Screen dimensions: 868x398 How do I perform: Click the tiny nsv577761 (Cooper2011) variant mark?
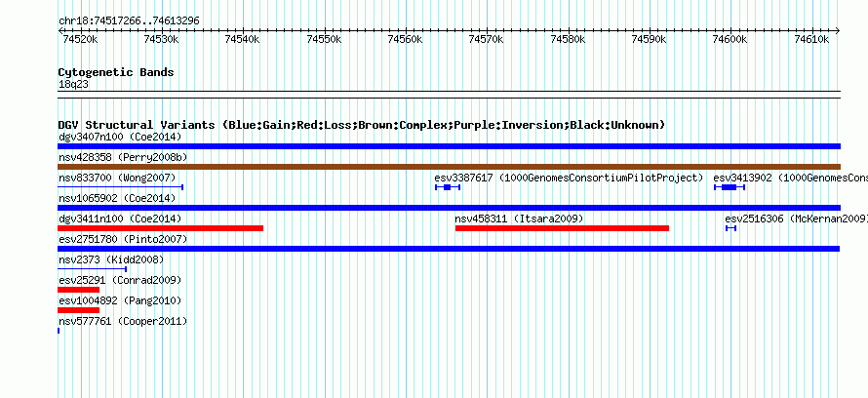pyautogui.click(x=59, y=331)
